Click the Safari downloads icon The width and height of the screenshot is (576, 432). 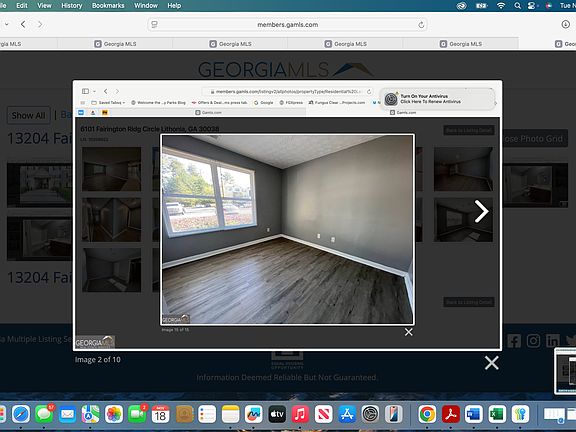(565, 24)
